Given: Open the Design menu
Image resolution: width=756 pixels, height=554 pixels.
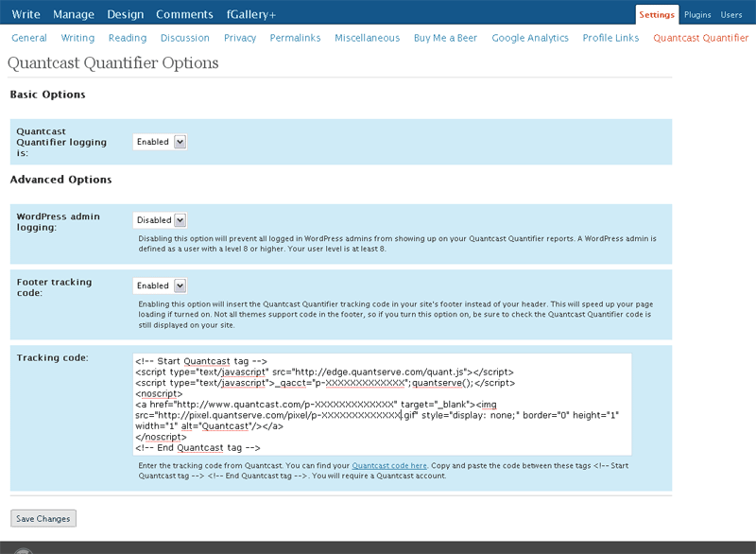Looking at the screenshot, I should coord(126,14).
